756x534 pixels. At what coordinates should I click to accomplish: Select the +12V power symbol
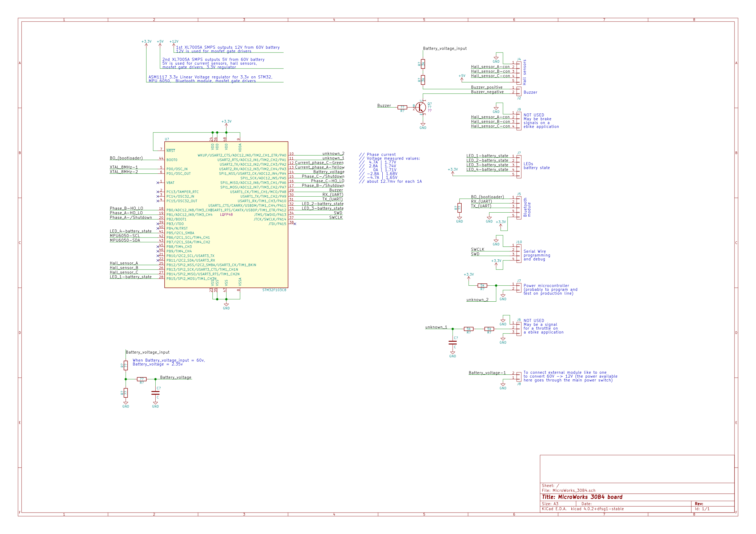click(174, 46)
